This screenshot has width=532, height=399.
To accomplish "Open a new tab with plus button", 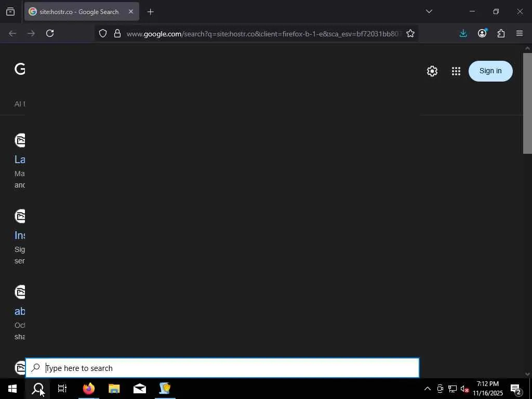I will click(x=150, y=12).
